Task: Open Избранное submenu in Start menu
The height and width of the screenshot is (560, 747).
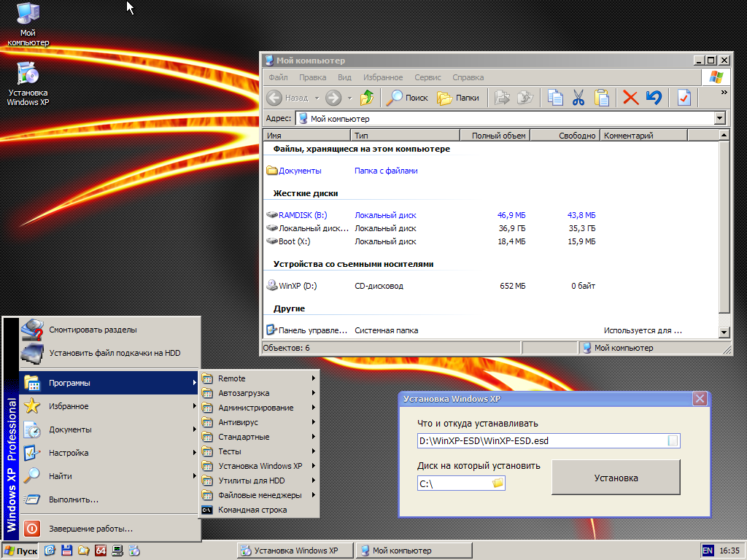Action: pos(109,406)
